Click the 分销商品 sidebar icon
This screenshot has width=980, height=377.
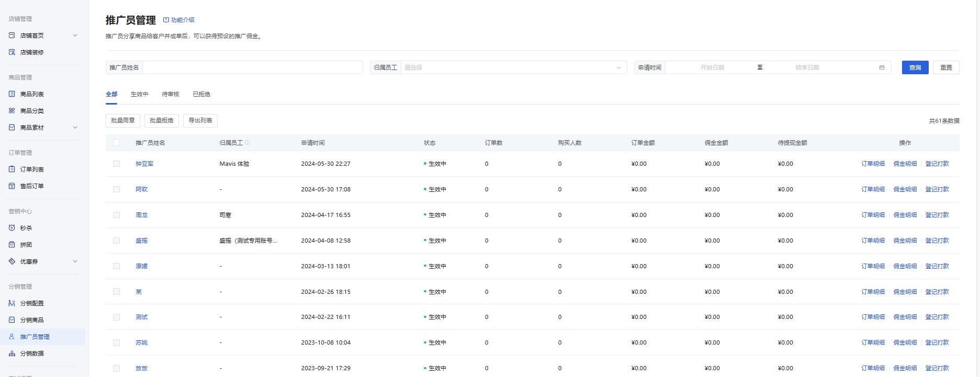12,320
